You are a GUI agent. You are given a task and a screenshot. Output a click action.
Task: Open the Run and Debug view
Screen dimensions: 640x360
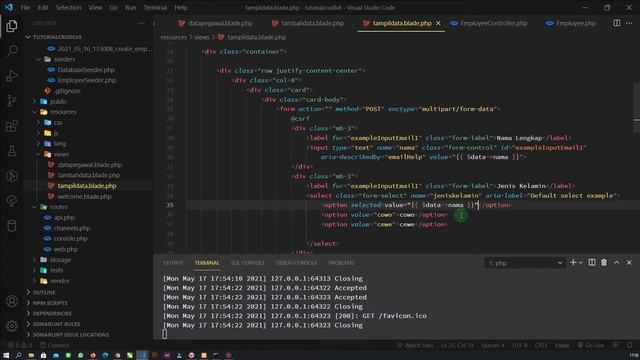(11, 76)
